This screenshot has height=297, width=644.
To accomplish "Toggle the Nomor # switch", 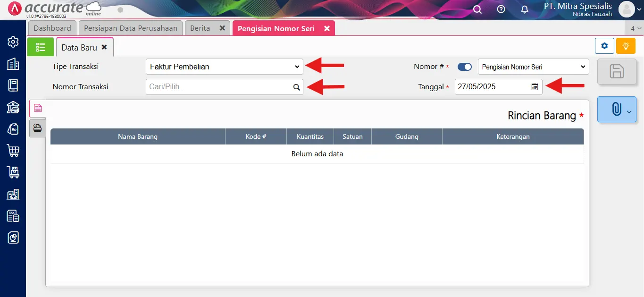I will 464,67.
